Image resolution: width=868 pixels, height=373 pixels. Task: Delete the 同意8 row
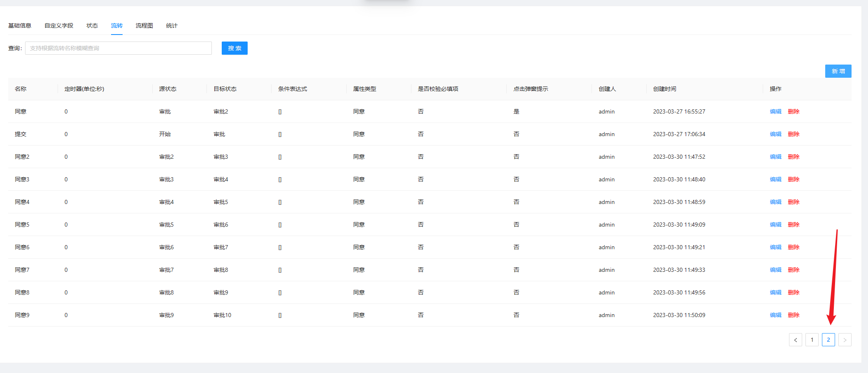794,292
